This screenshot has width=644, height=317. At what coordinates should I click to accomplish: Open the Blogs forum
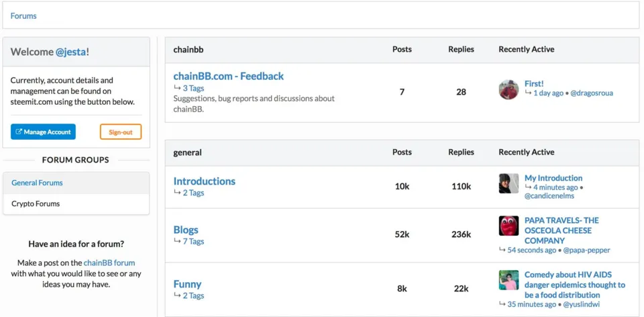pyautogui.click(x=186, y=230)
